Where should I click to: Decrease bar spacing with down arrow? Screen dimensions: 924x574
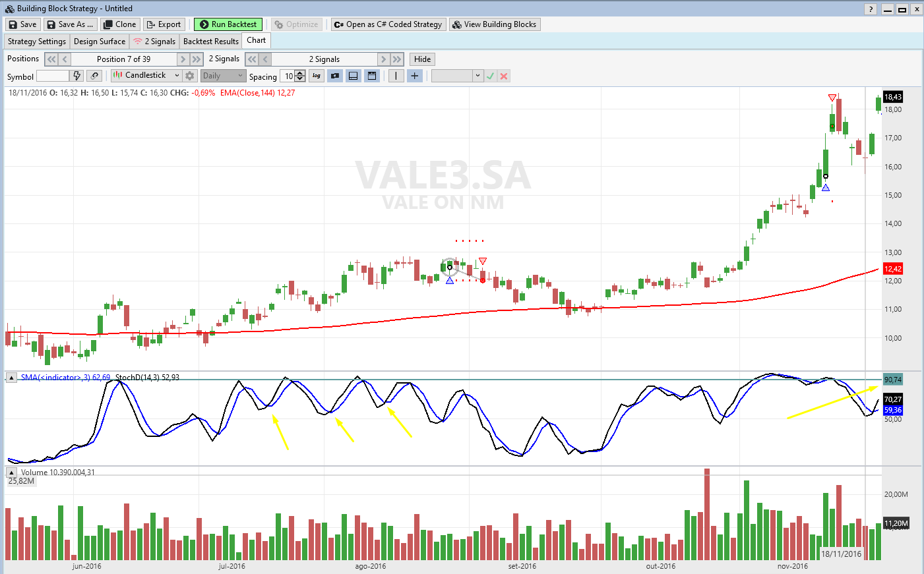pyautogui.click(x=301, y=79)
